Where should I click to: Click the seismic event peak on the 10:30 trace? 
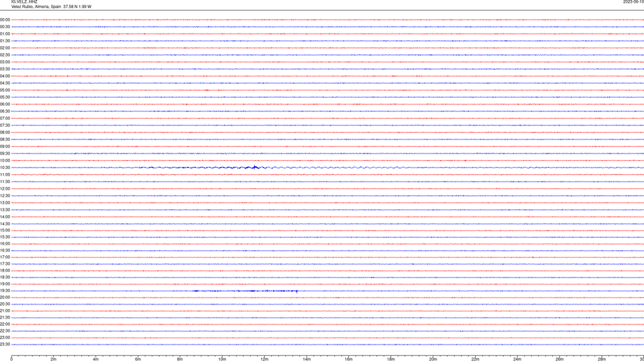255,166
